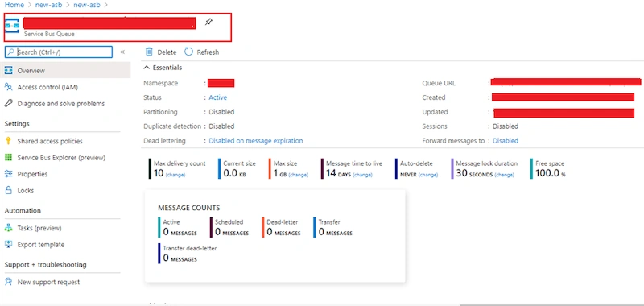Click the Sessions Disabled value
Viewport: 644px width, 306px height.
506,126
